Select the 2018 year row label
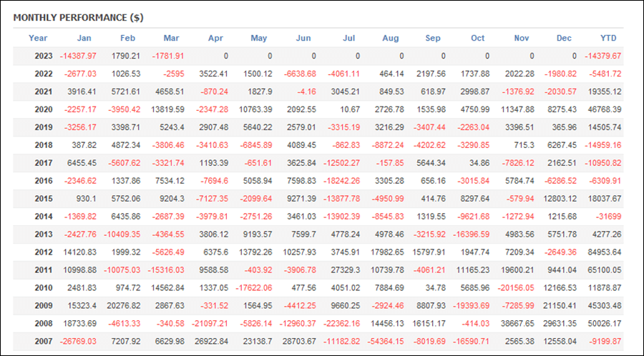The image size is (644, 356). coord(44,145)
